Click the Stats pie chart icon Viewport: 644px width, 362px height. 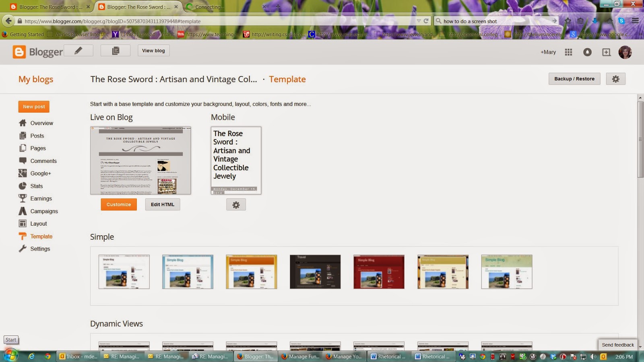pyautogui.click(x=23, y=186)
